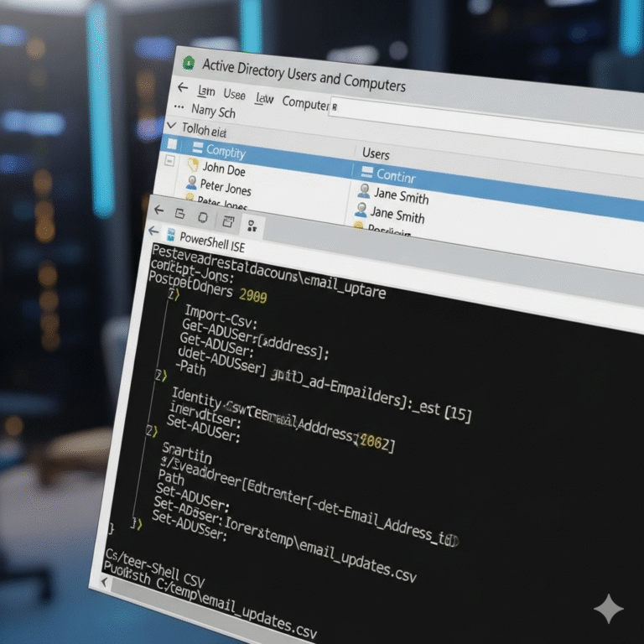
Task: Click the user icon next to John Doe
Action: point(192,166)
